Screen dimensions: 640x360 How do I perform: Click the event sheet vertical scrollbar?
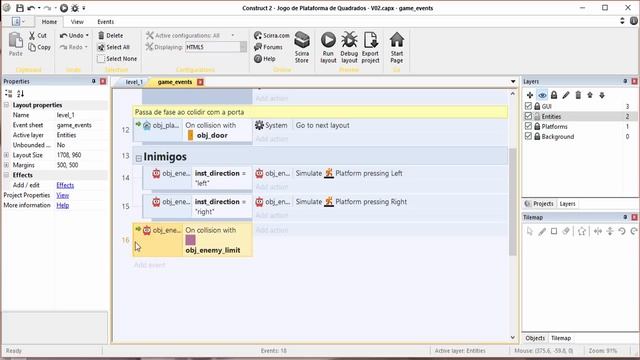(513, 202)
